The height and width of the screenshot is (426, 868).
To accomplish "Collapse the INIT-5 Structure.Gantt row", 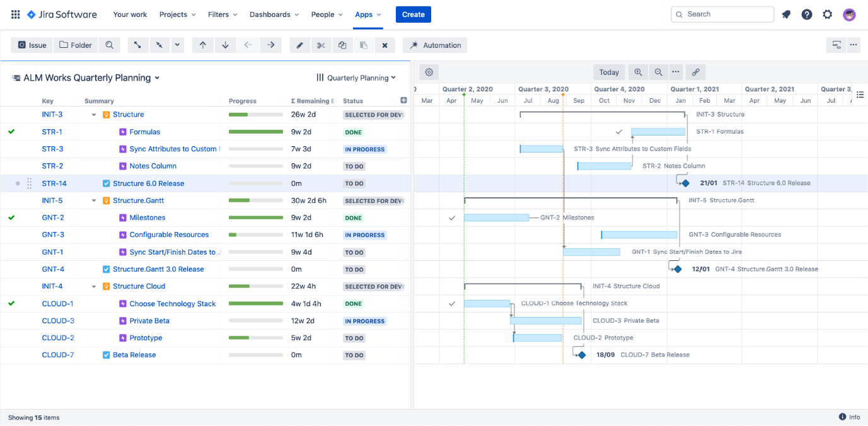I will pyautogui.click(x=94, y=200).
